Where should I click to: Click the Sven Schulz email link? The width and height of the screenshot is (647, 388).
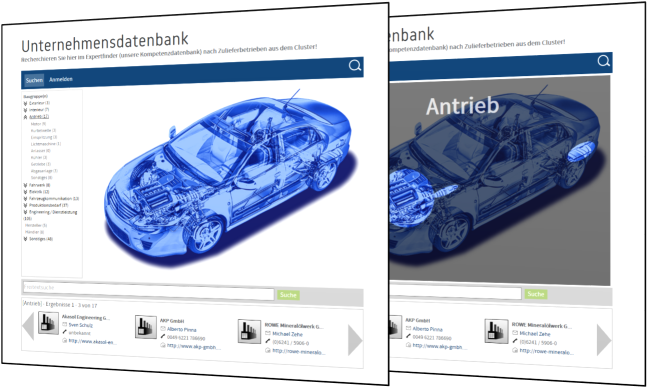tap(80, 325)
